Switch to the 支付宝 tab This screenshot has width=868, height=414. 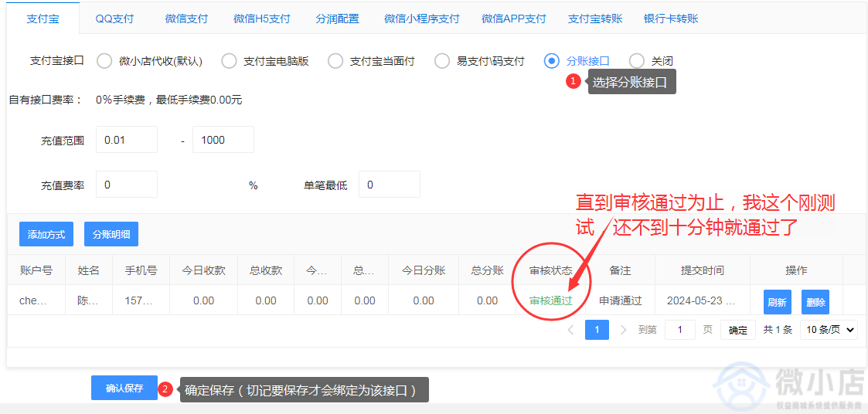click(43, 19)
